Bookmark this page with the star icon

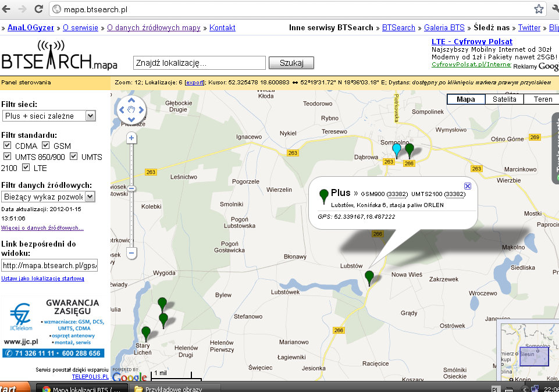click(x=539, y=9)
